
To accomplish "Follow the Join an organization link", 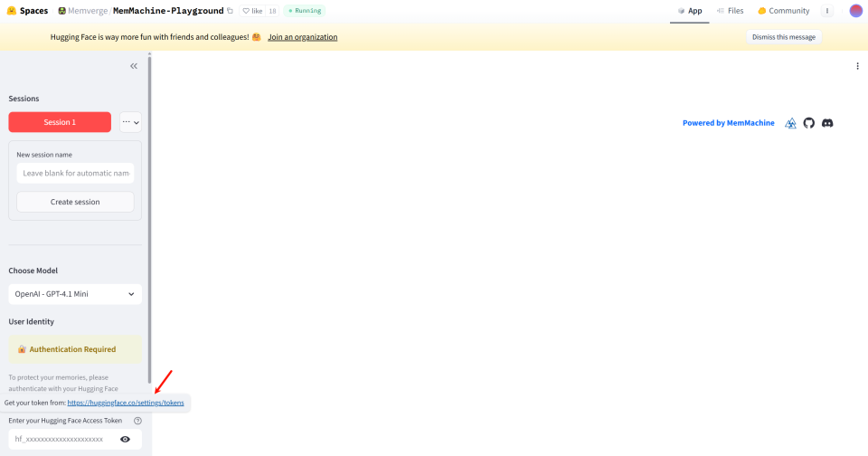I will 302,37.
